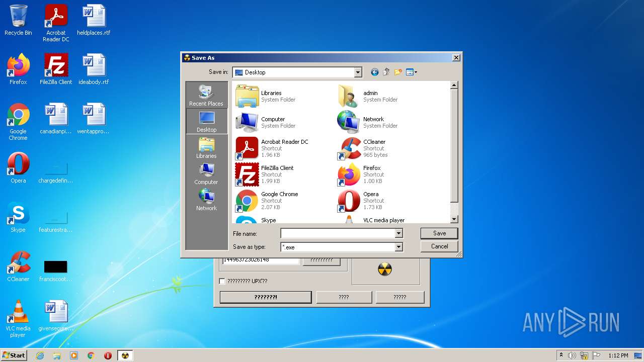Select Opera shortcut in file list

[x=360, y=201]
